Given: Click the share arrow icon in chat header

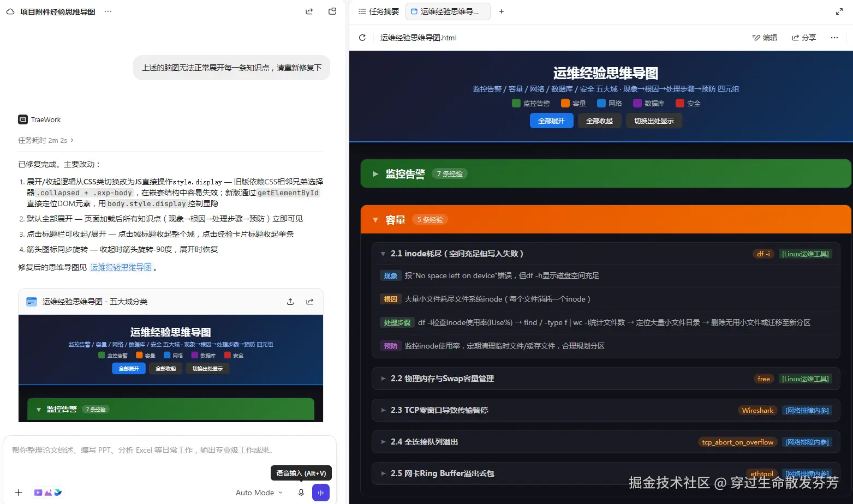Looking at the screenshot, I should point(309,11).
